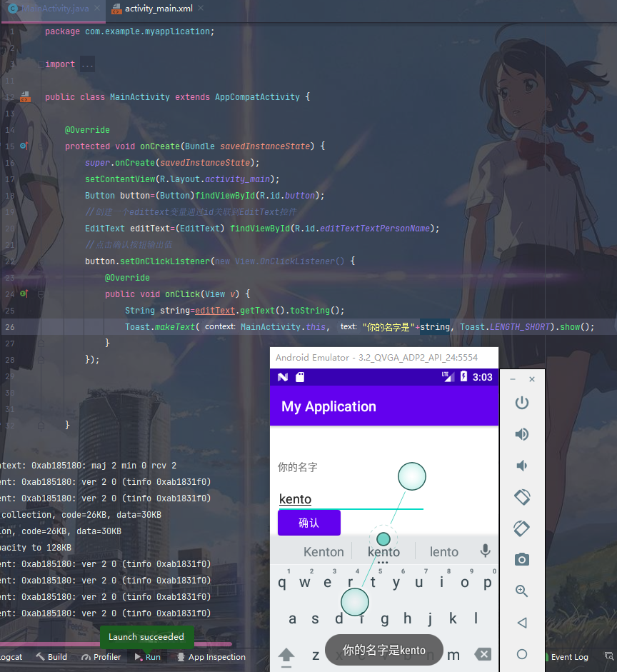Screen dimensions: 617x672
Task: Tap the w key on the keyboard
Action: coord(305,582)
